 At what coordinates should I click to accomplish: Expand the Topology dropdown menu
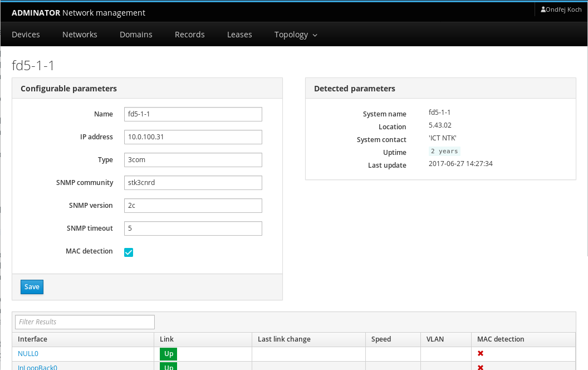coord(296,35)
